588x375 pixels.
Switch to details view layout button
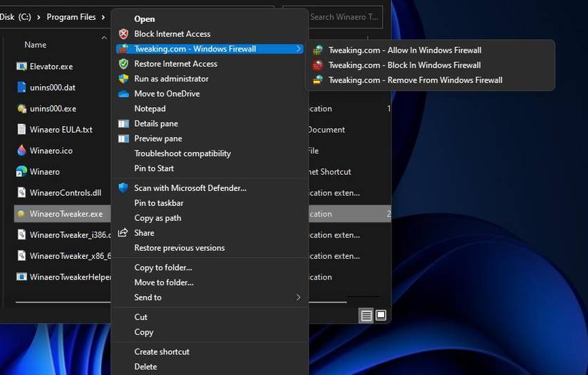pos(366,316)
